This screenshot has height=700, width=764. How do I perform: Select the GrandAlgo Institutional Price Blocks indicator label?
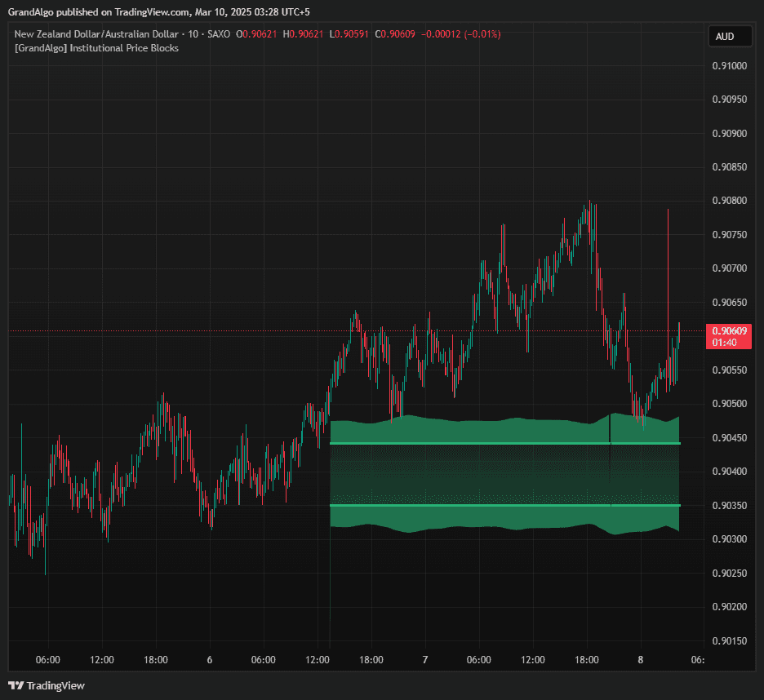tap(96, 48)
